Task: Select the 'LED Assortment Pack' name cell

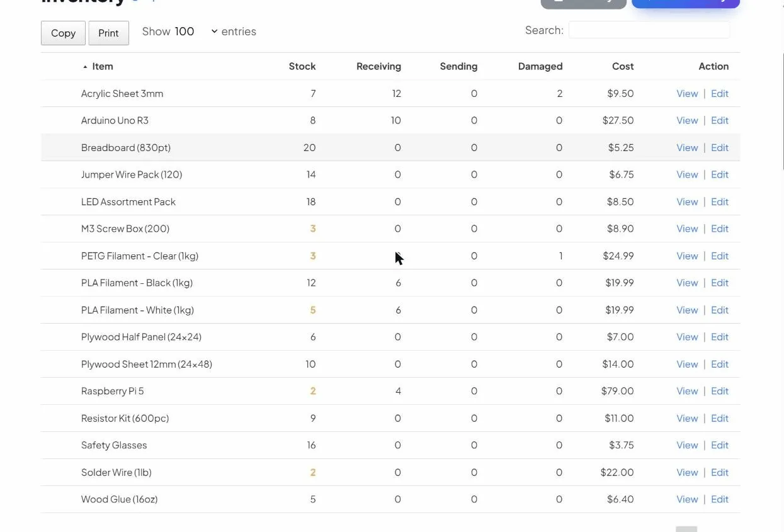Action: coord(128,201)
